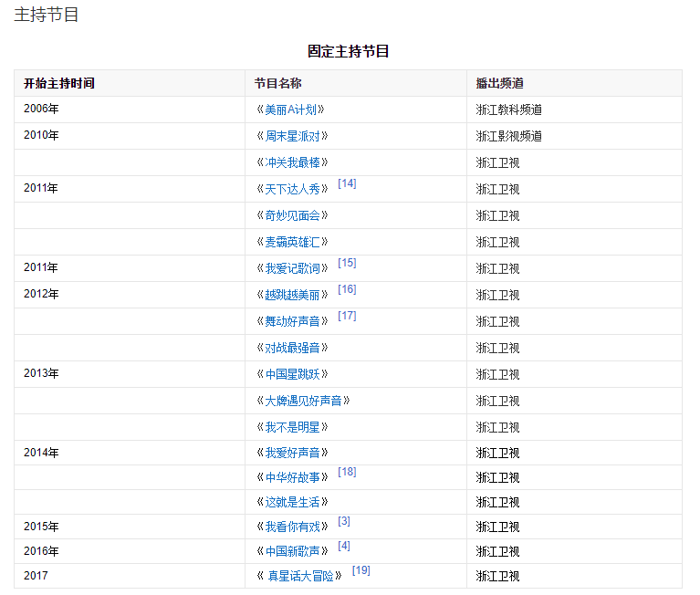Click footnote [17] superscript
Screen dimensions: 700x595
347,316
